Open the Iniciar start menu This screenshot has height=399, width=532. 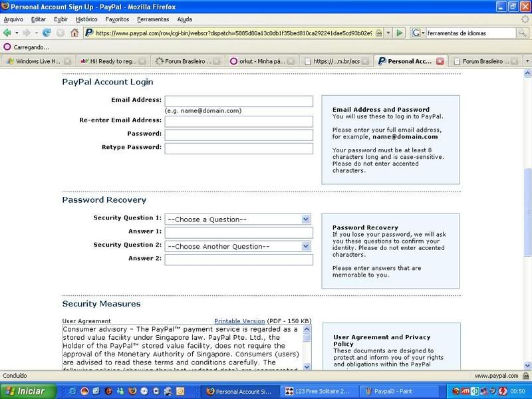[28, 391]
